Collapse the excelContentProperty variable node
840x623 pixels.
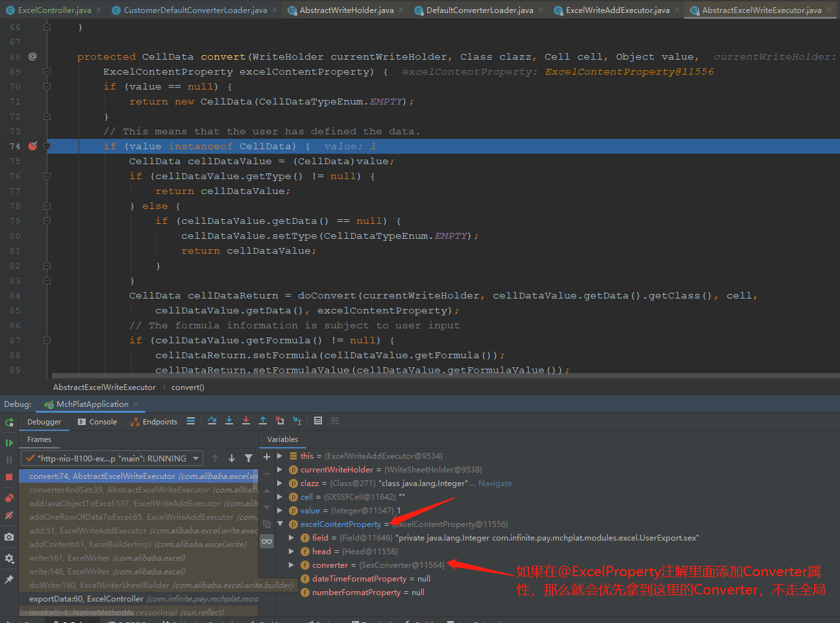tap(280, 524)
